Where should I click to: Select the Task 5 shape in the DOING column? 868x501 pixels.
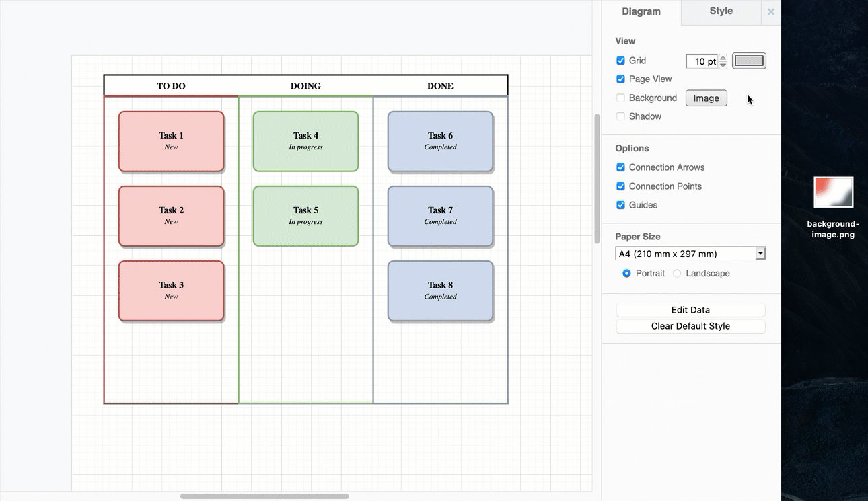pos(305,216)
